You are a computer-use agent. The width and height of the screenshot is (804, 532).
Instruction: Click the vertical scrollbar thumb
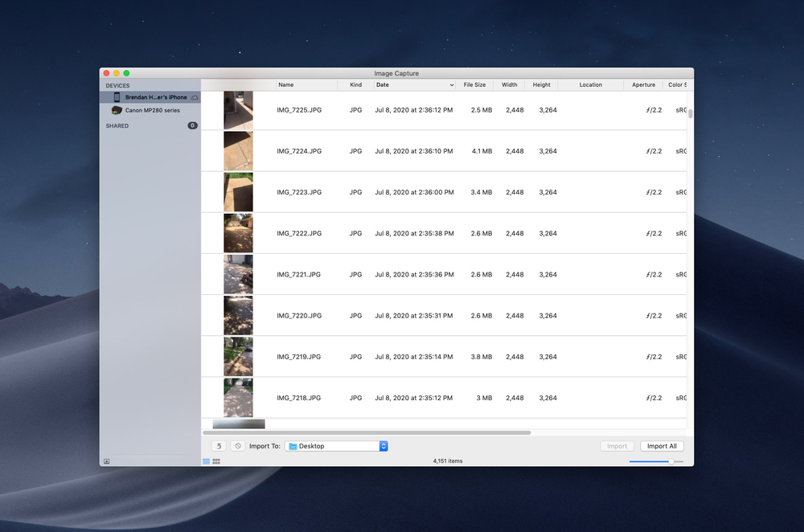691,113
